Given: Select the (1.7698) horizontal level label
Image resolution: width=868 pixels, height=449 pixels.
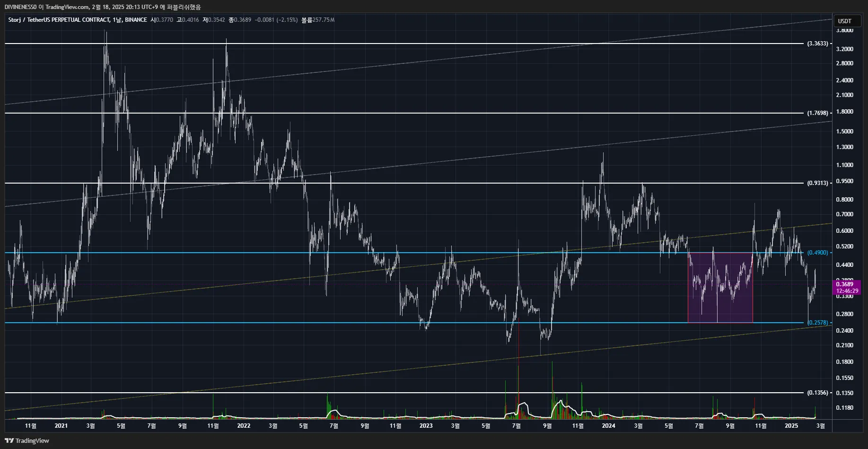Looking at the screenshot, I should pyautogui.click(x=817, y=113).
